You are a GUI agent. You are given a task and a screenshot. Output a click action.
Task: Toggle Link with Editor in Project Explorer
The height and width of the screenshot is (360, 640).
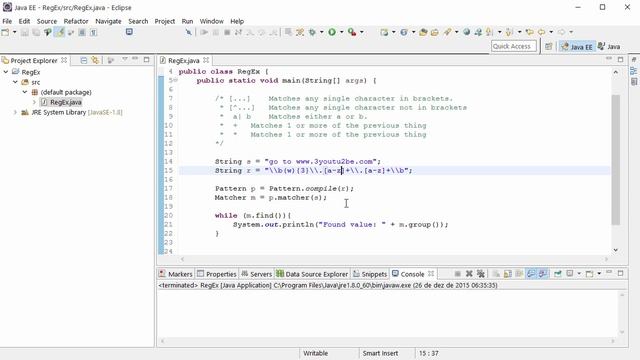[95, 60]
